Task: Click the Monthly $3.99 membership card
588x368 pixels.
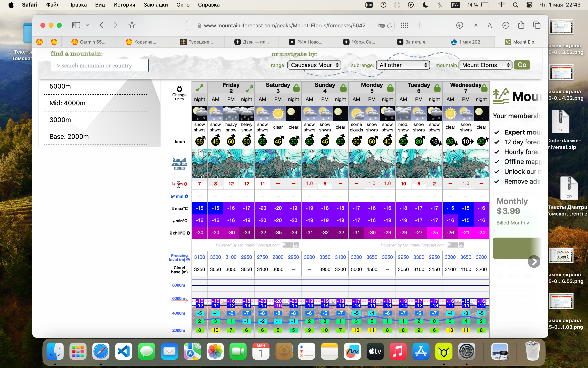Action: [x=518, y=212]
